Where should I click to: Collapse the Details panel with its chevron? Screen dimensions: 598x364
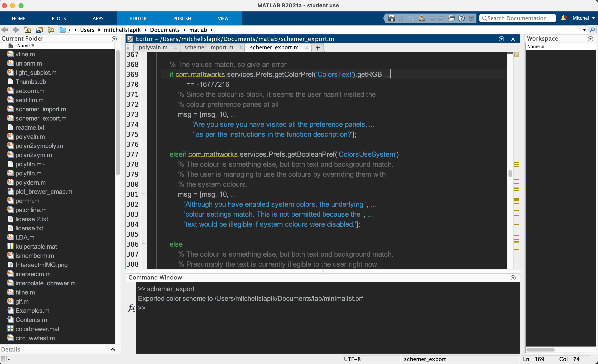click(x=113, y=349)
